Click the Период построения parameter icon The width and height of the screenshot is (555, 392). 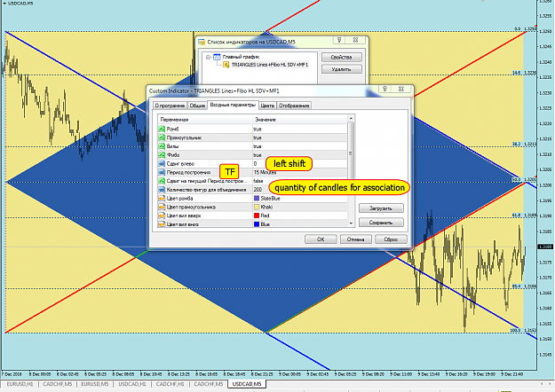tap(162, 172)
